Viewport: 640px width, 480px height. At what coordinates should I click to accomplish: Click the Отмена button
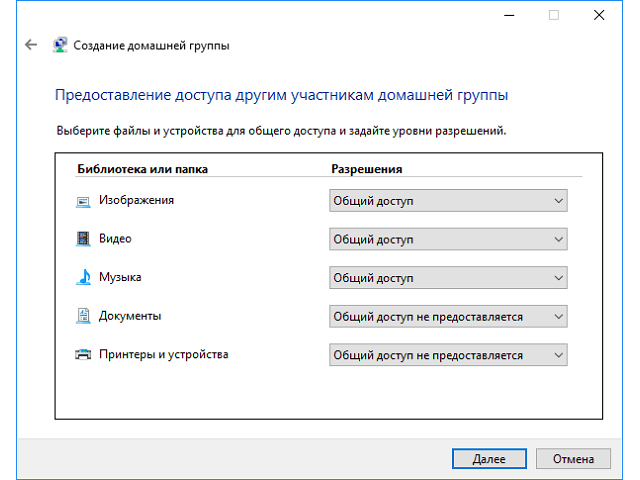pos(573,459)
